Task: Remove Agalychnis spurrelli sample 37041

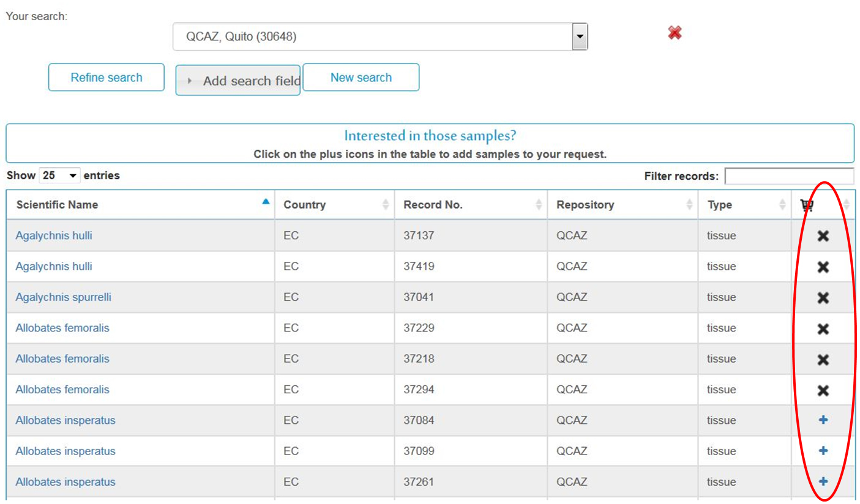Action: 823,298
